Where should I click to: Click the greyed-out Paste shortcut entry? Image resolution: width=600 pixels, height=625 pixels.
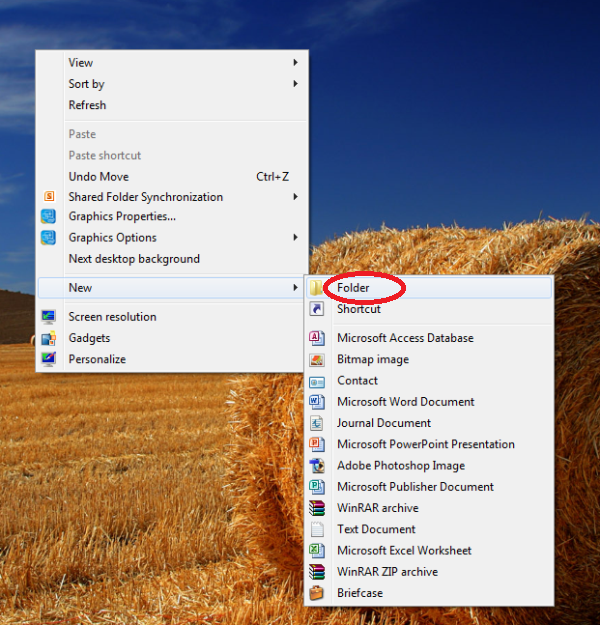[x=171, y=155]
